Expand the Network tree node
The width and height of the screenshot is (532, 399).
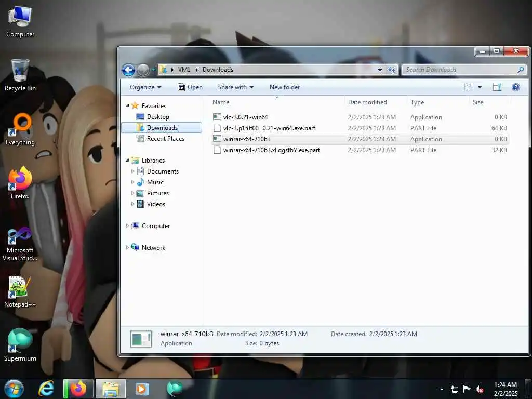[x=127, y=248]
